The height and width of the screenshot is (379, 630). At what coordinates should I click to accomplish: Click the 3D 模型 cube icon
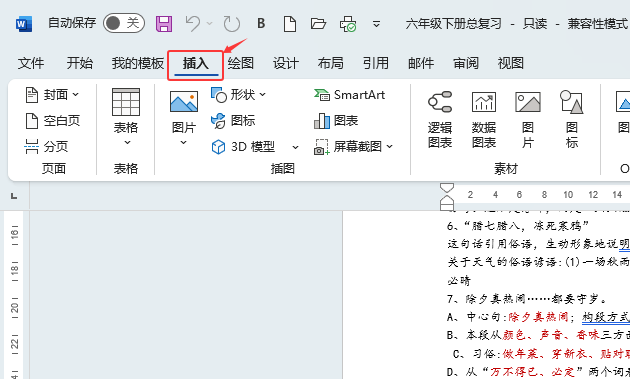click(x=218, y=147)
